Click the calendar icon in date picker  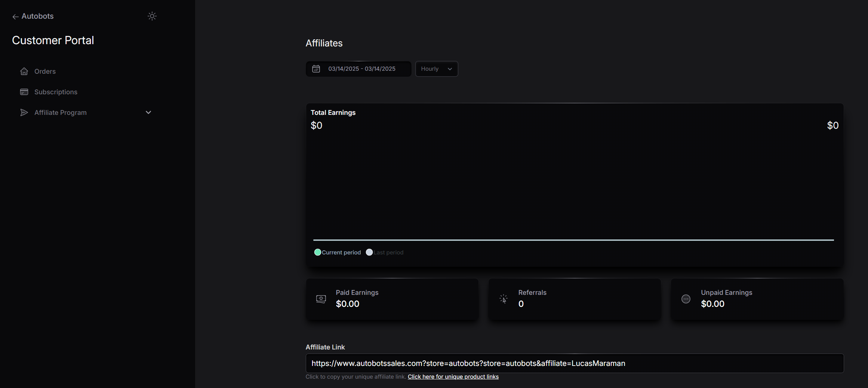[x=316, y=69]
